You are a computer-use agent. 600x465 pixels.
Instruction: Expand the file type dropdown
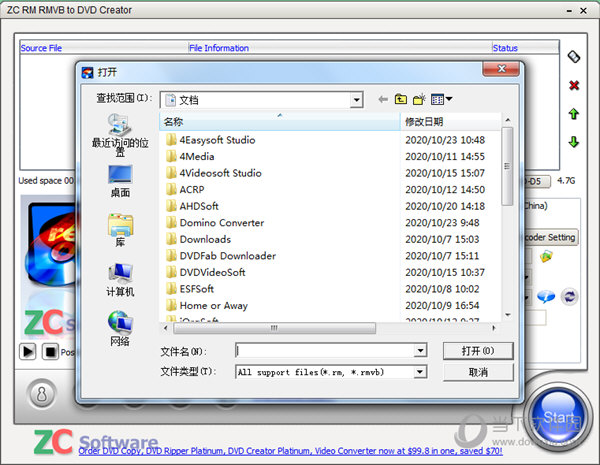coord(420,372)
